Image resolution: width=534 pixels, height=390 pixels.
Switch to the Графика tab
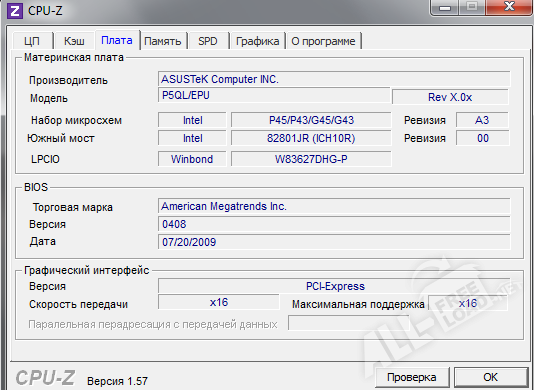coord(257,41)
